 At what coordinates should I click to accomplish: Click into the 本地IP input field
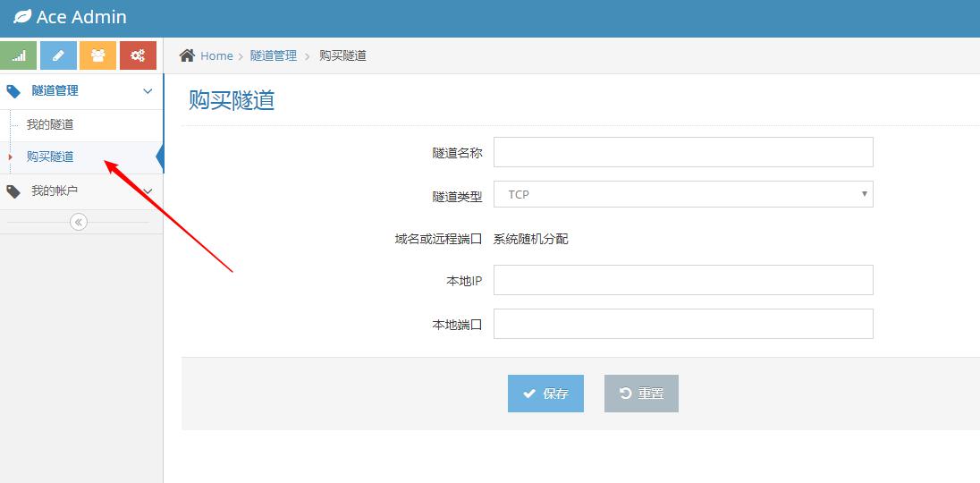tap(683, 280)
